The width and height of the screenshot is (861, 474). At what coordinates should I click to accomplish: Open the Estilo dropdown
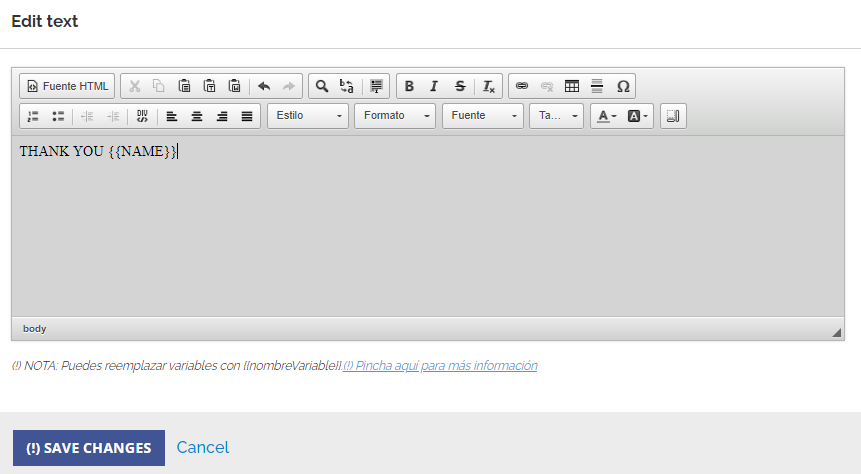coord(308,116)
